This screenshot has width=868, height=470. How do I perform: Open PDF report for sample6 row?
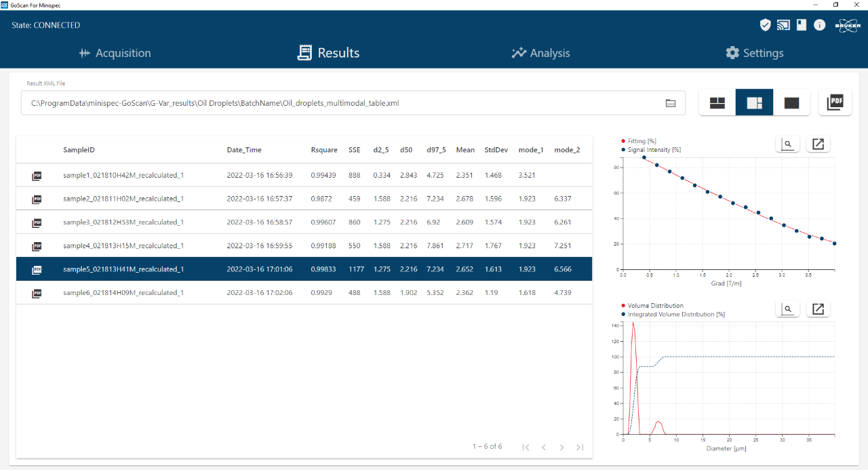pyautogui.click(x=37, y=293)
